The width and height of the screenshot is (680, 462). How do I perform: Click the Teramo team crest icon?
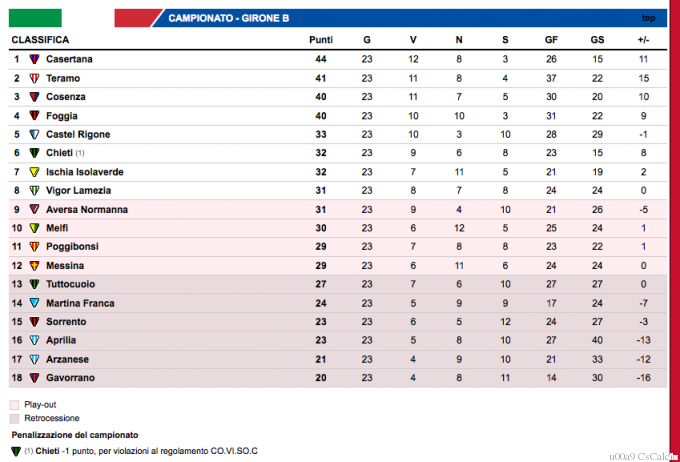point(35,78)
